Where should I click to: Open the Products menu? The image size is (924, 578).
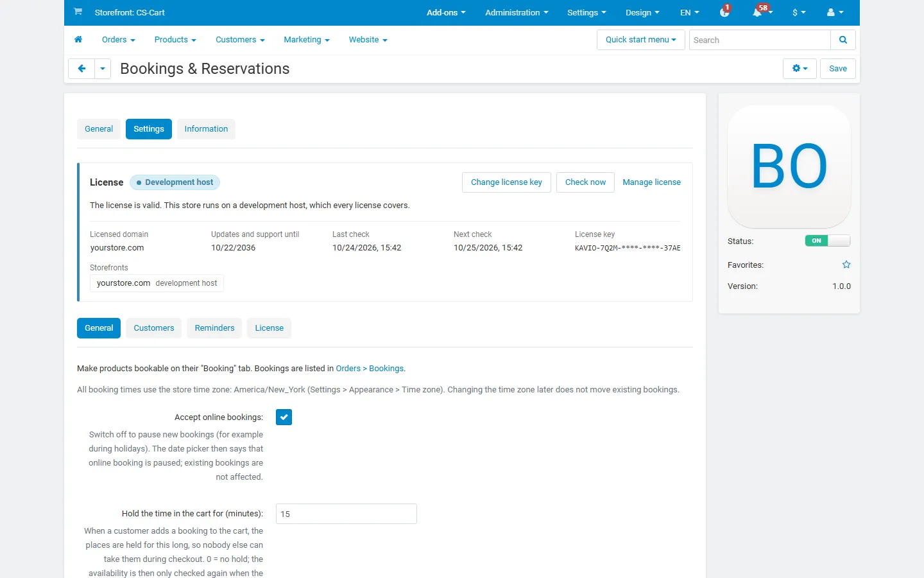point(175,40)
